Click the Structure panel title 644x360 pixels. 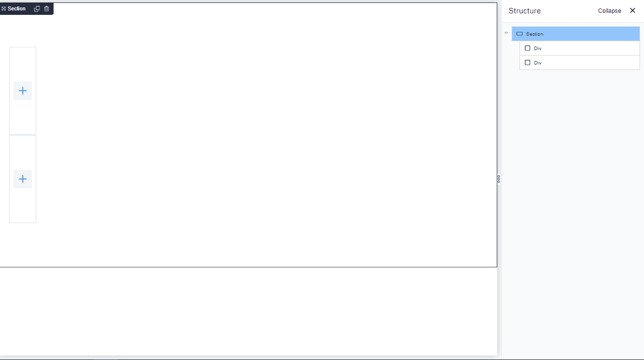click(x=525, y=11)
